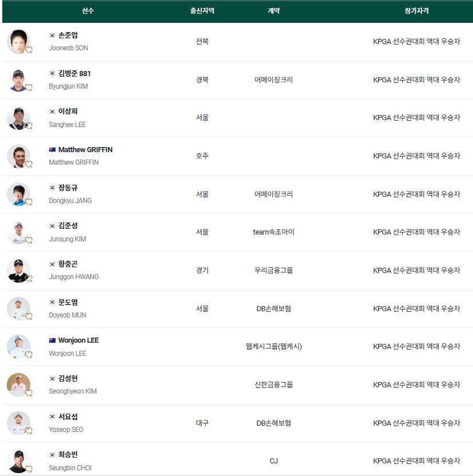Click English name Byungjun KIM
Screen dimensions: 473x476
[x=68, y=86]
